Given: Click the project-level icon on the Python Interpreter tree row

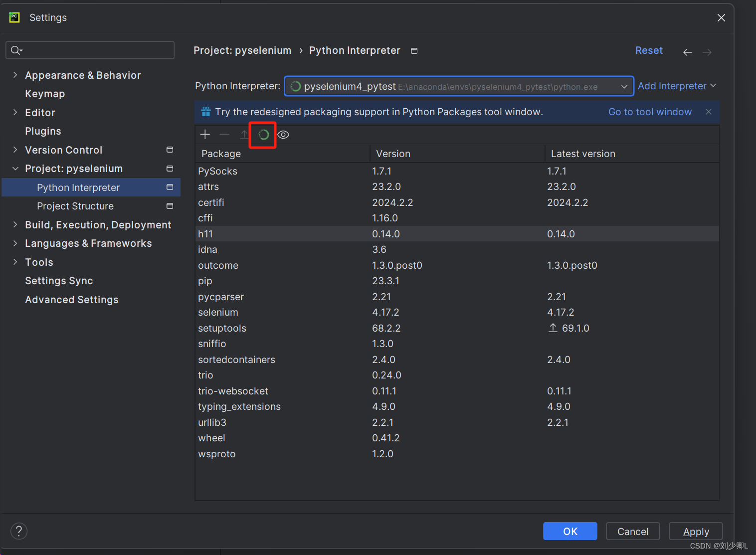Looking at the screenshot, I should [170, 187].
